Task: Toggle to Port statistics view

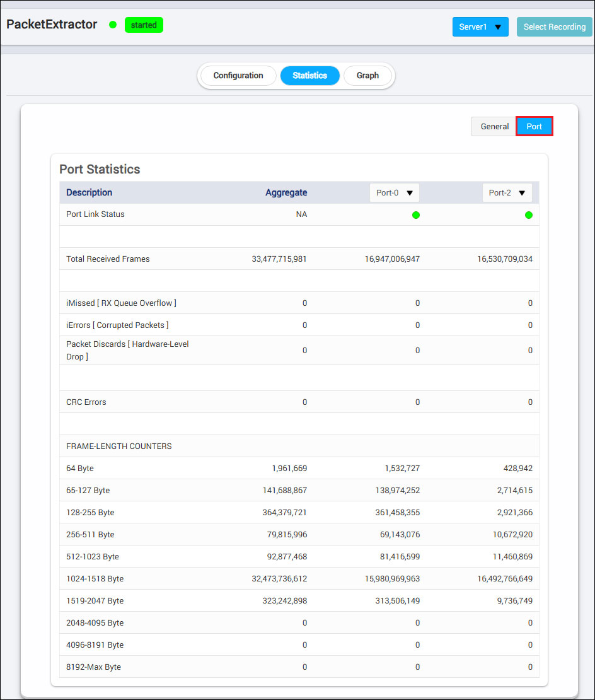Action: tap(534, 127)
